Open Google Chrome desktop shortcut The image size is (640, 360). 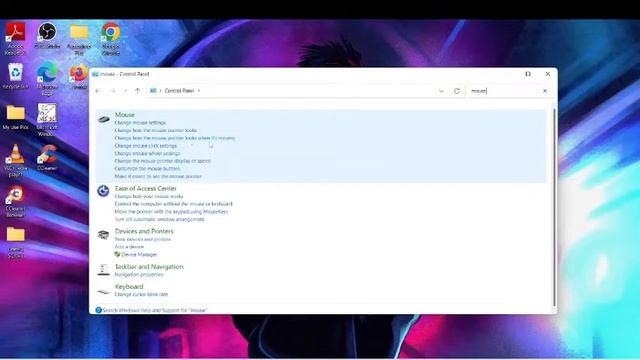click(111, 39)
